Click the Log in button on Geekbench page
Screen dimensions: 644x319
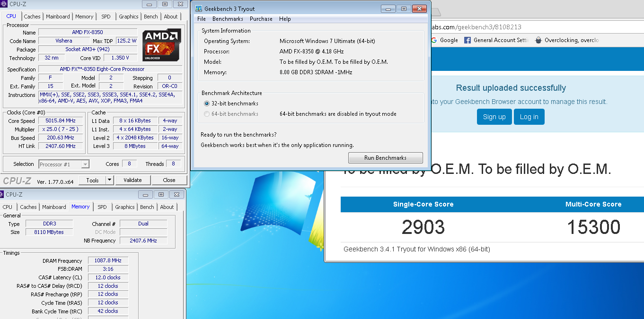[x=529, y=117]
